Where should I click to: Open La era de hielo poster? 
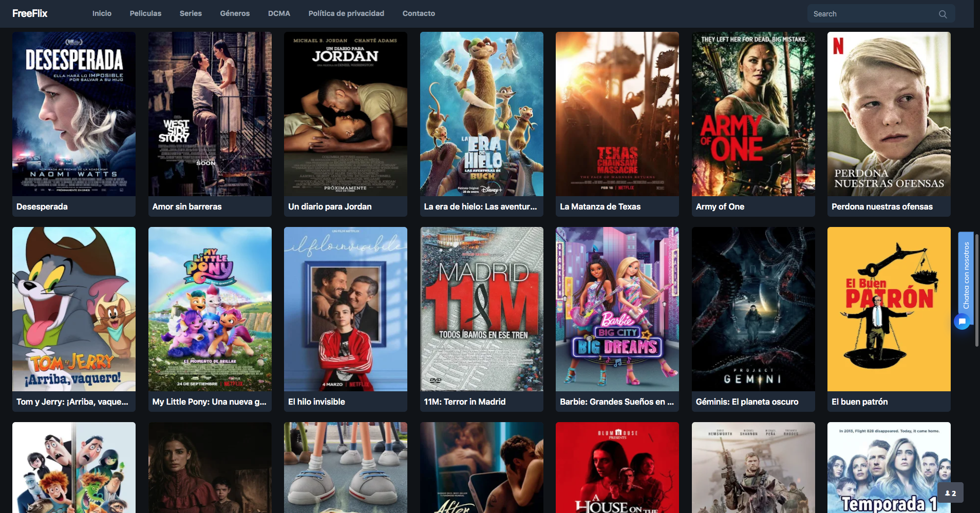coord(482,114)
